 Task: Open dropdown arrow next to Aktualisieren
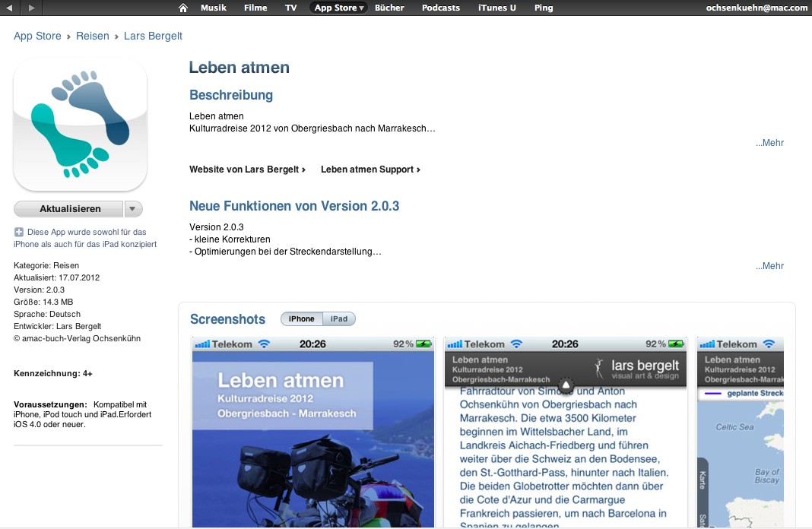tap(133, 208)
